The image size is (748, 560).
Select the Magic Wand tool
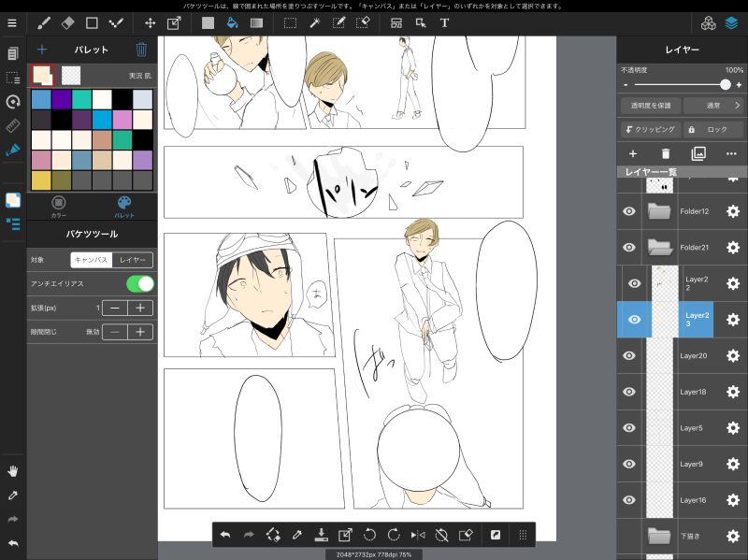314,22
